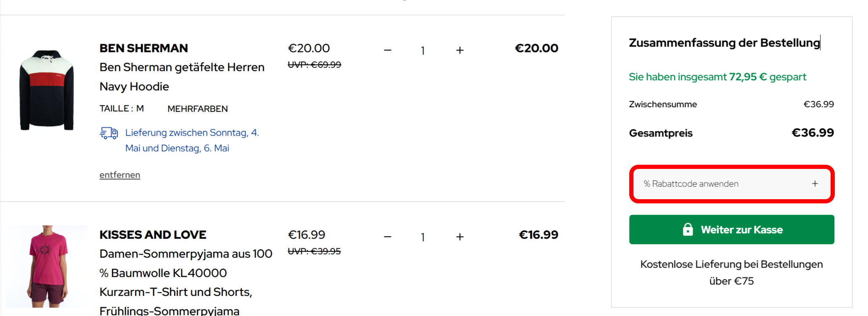The width and height of the screenshot is (868, 316).
Task: Increase quantity of Ben Sherman hoodie
Action: coord(460,50)
